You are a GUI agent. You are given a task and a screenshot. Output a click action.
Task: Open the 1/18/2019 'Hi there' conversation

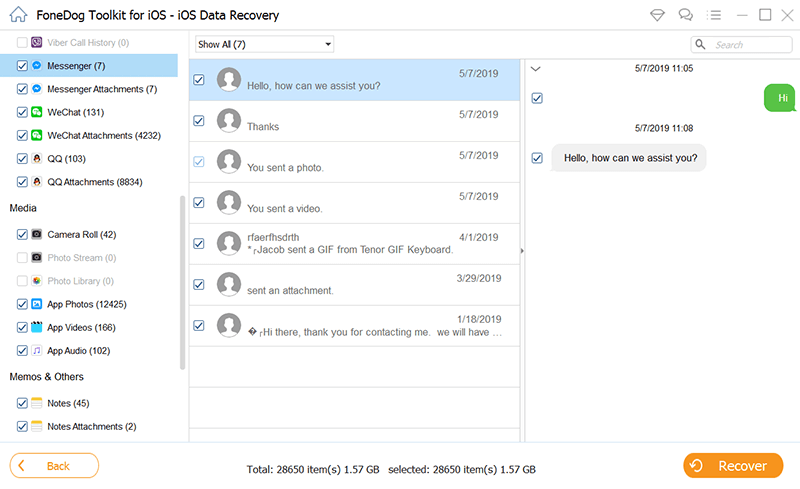point(355,326)
